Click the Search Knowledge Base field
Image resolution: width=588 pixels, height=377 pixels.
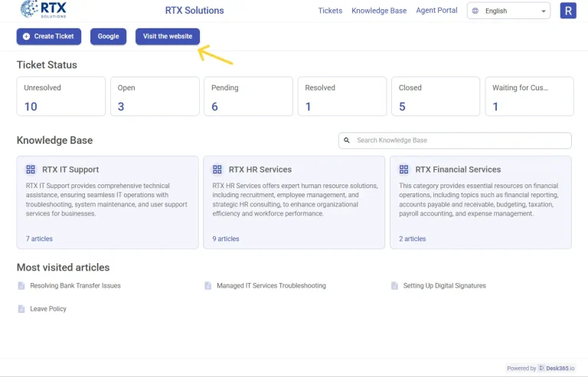pyautogui.click(x=455, y=141)
